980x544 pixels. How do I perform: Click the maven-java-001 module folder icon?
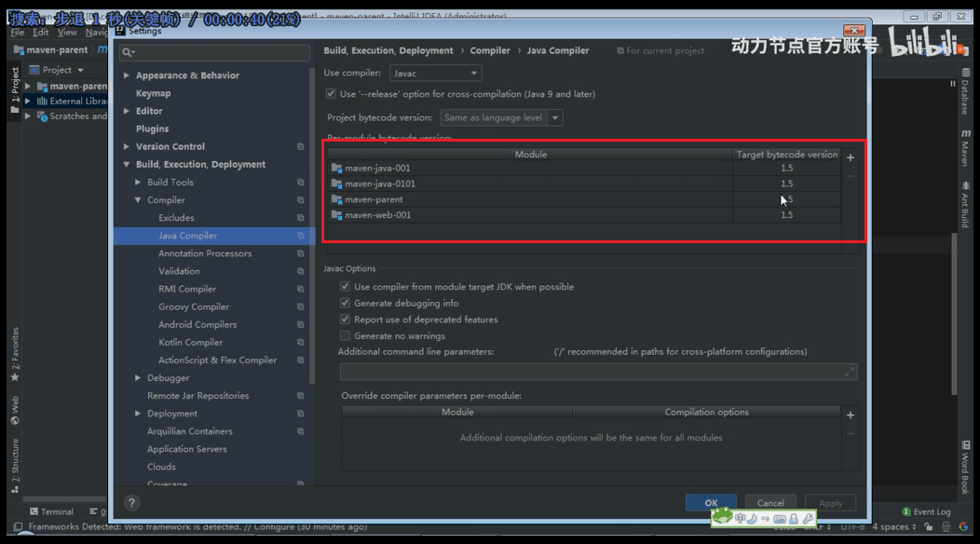pos(336,169)
